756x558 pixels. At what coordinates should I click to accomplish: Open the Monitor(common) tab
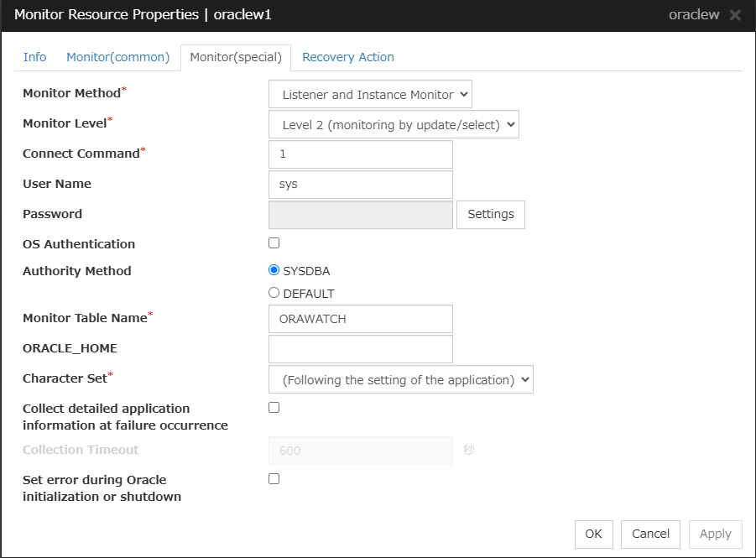pos(118,57)
